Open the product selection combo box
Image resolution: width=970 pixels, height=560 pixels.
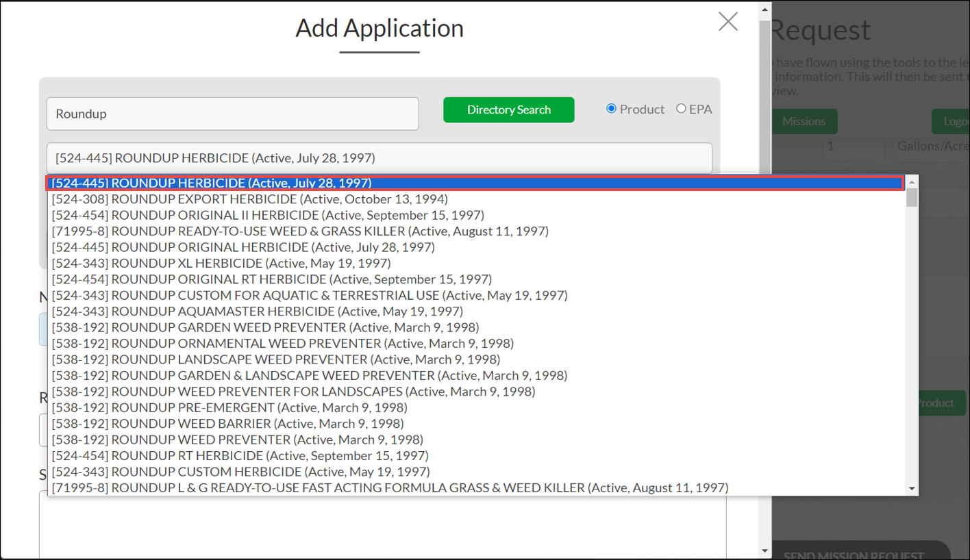(x=380, y=158)
